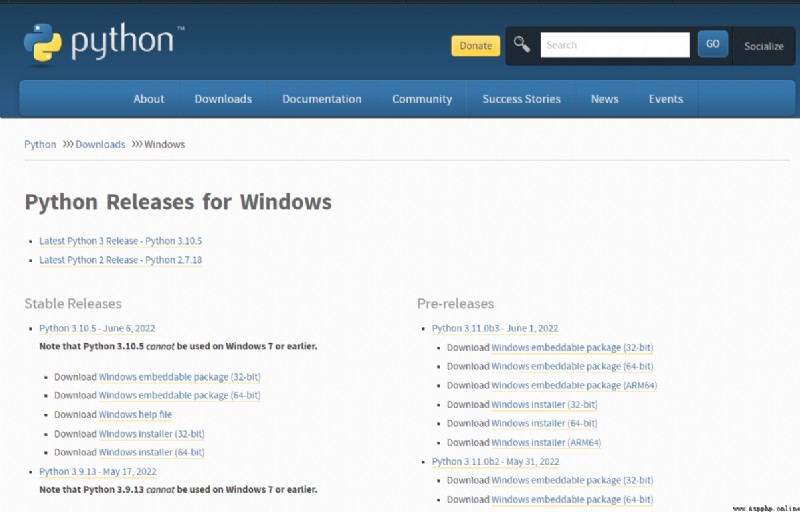Click the Windows breadcrumb text
The image size is (800, 512).
point(164,144)
